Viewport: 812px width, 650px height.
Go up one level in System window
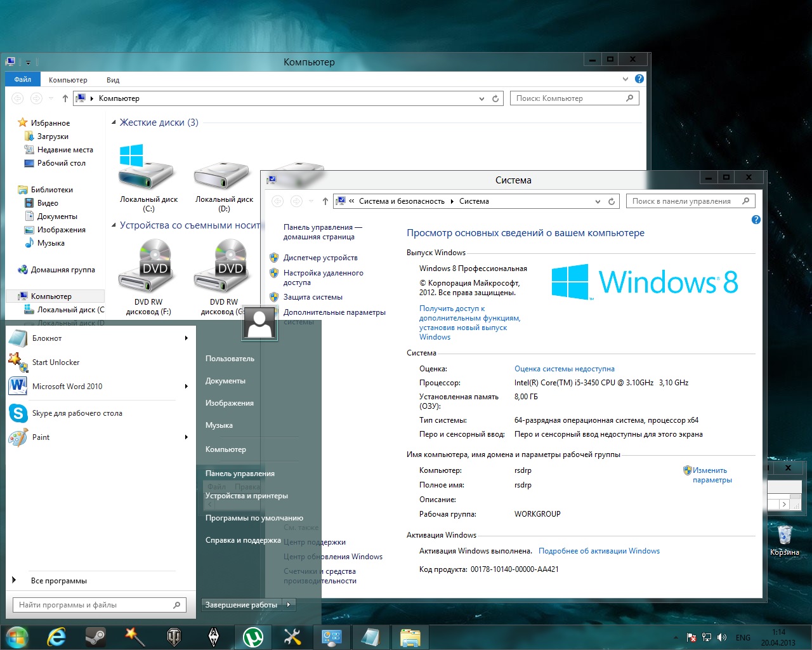[x=325, y=201]
